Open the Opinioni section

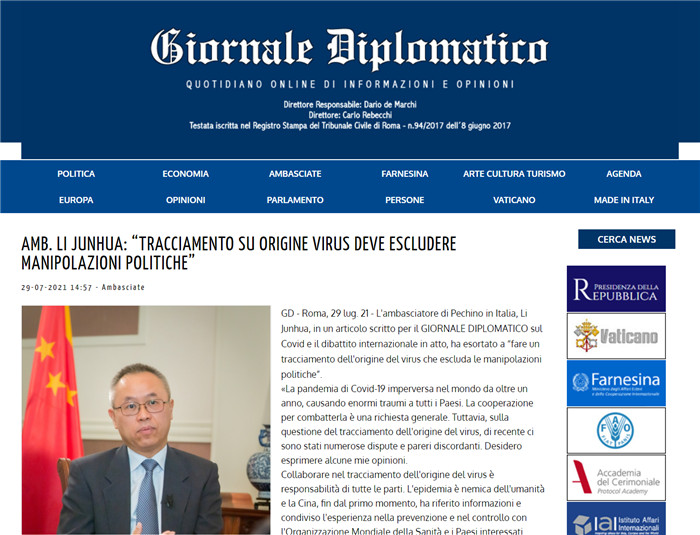tap(185, 200)
